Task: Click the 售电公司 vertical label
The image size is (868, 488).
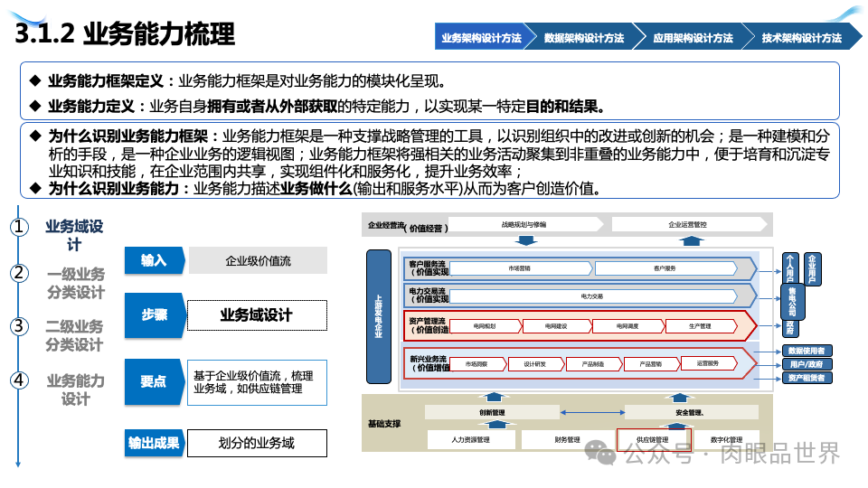Action: pos(793,301)
